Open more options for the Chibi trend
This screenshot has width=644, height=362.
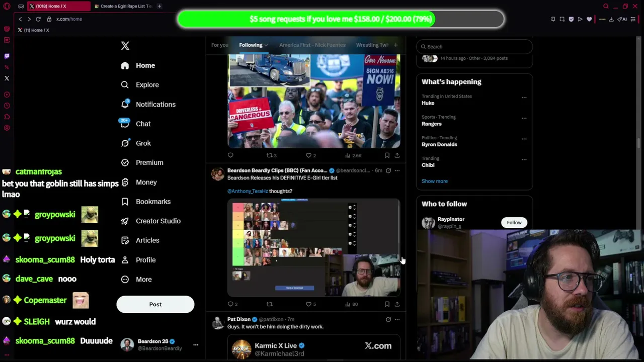click(524, 159)
